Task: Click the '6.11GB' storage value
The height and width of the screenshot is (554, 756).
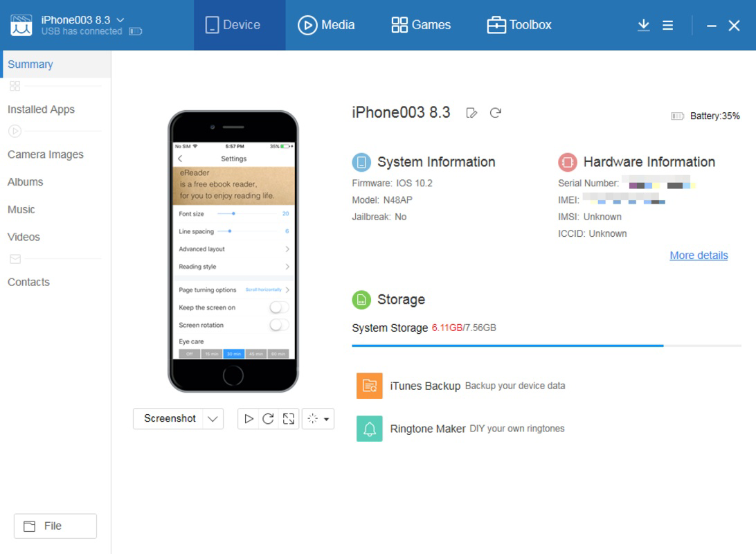Action: click(447, 328)
